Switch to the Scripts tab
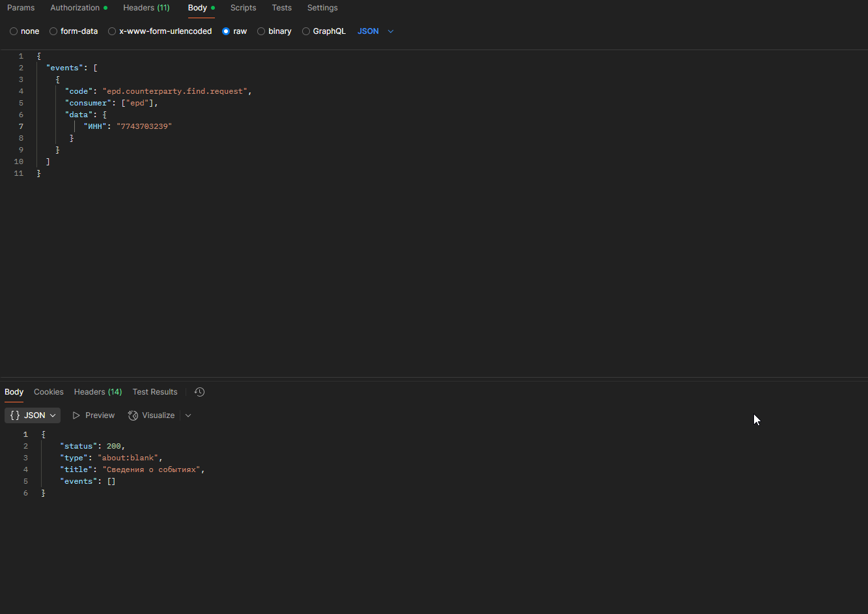 tap(244, 8)
